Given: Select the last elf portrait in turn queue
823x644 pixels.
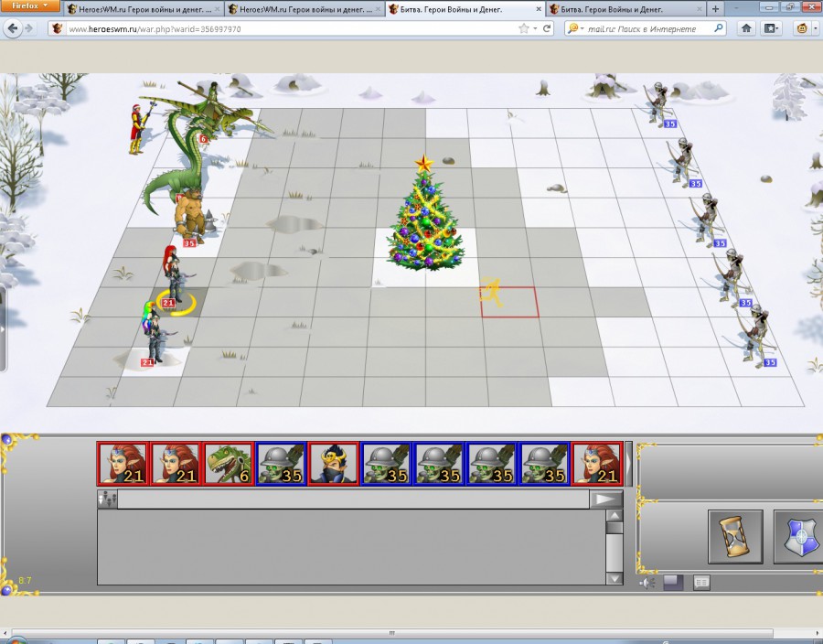Looking at the screenshot, I should point(597,464).
